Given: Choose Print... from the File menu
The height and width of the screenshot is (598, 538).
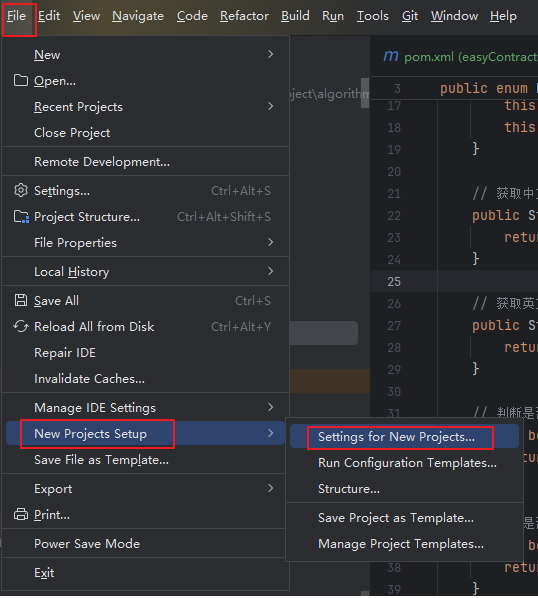Looking at the screenshot, I should click(x=145, y=514).
